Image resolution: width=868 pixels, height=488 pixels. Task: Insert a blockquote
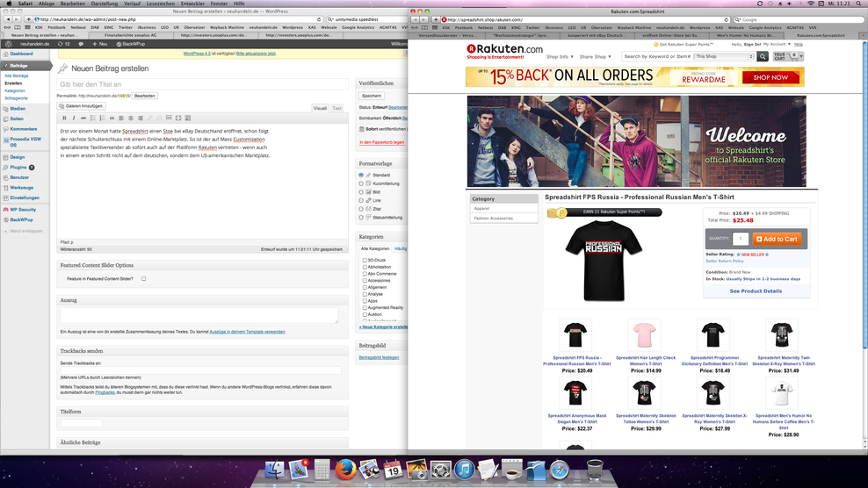tap(112, 118)
